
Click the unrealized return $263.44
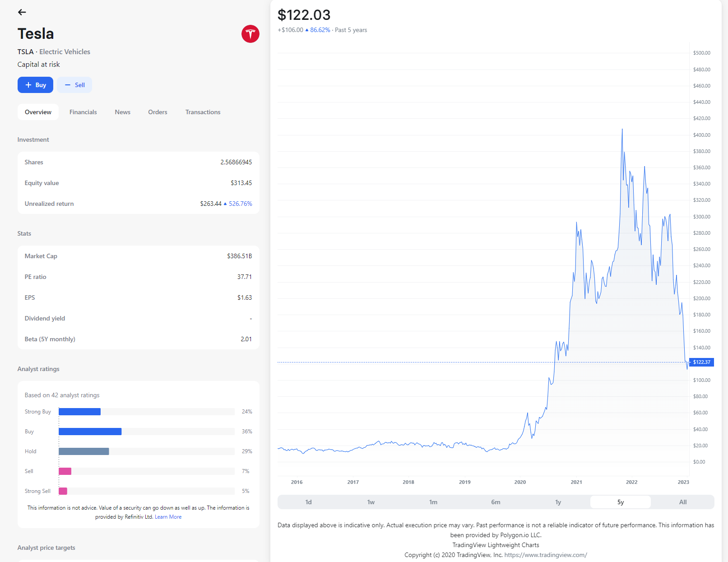pos(211,204)
